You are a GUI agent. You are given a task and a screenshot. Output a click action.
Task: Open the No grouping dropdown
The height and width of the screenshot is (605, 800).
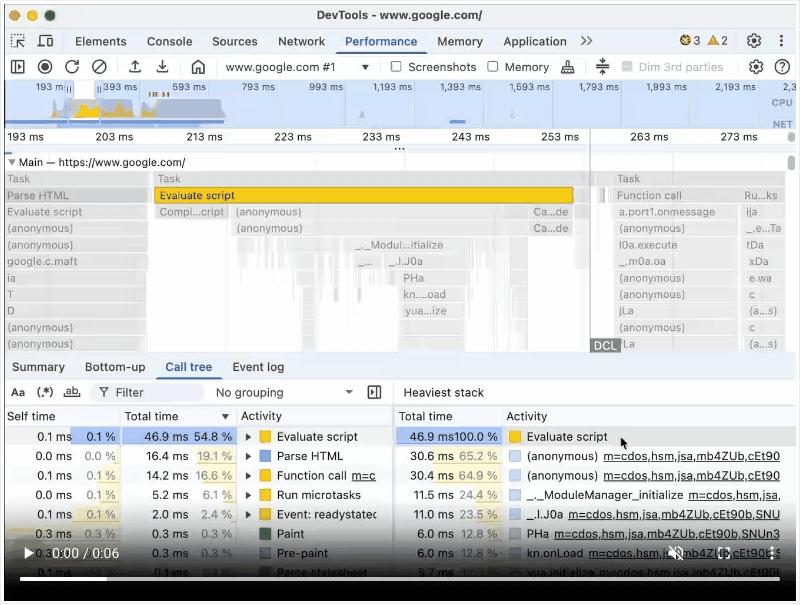(x=284, y=392)
